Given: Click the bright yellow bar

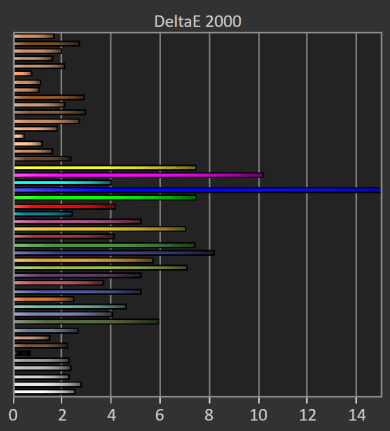Looking at the screenshot, I should coord(105,168).
